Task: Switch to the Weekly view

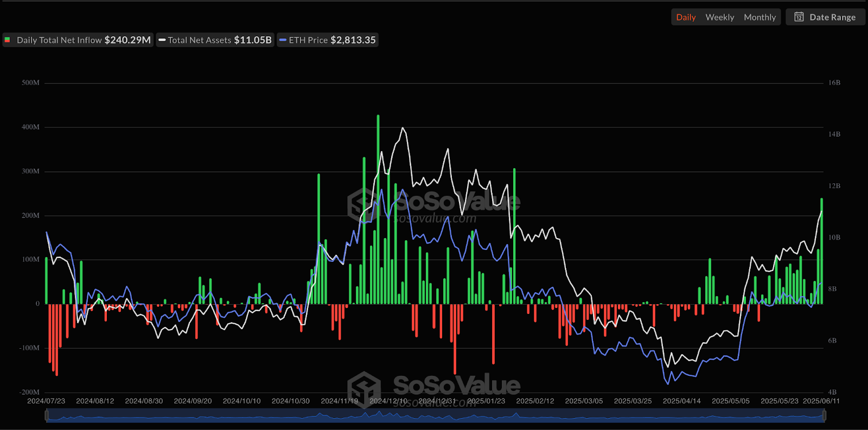Action: click(719, 17)
